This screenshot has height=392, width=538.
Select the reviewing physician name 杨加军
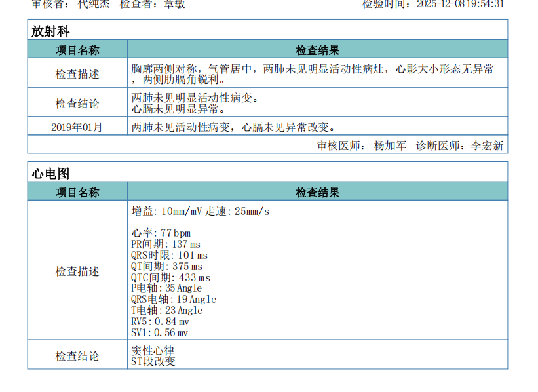click(x=390, y=146)
